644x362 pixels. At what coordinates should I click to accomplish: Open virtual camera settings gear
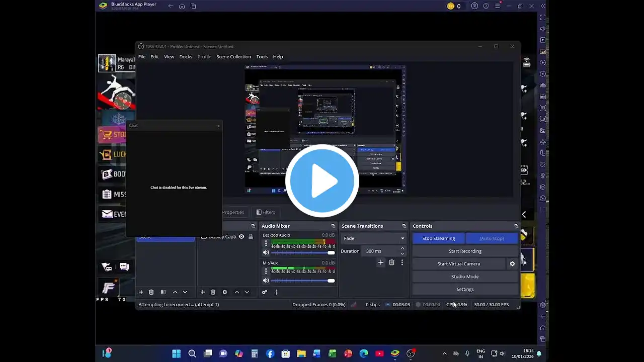pyautogui.click(x=512, y=264)
